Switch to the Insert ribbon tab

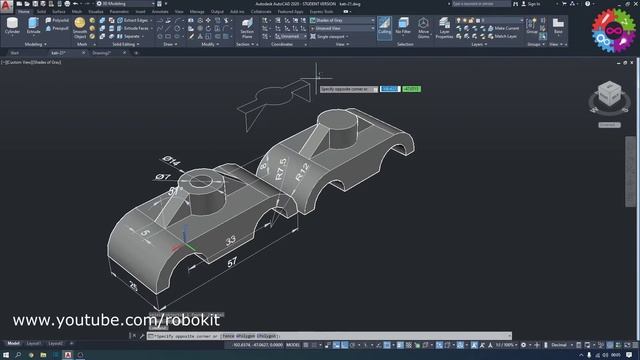tap(140, 11)
